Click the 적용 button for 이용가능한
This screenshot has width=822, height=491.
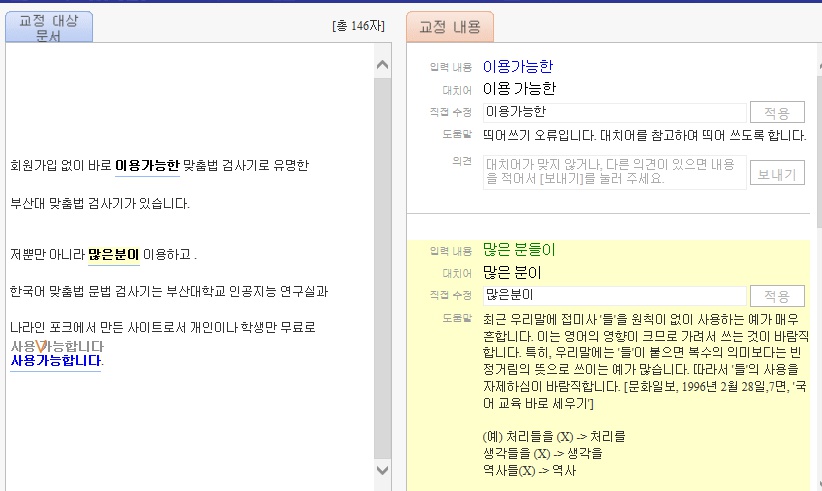(777, 112)
